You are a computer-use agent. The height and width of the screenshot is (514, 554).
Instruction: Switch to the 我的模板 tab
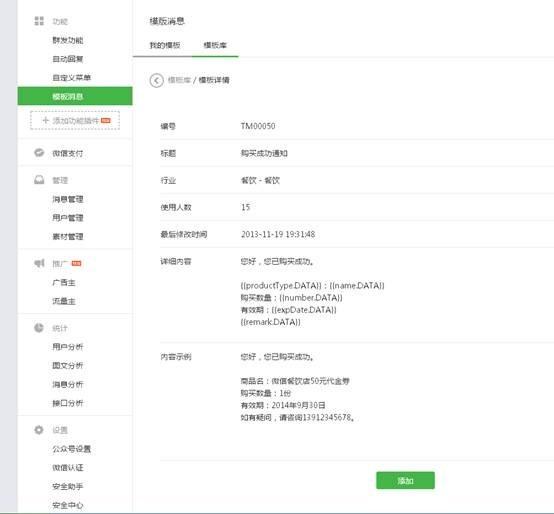[x=165, y=45]
